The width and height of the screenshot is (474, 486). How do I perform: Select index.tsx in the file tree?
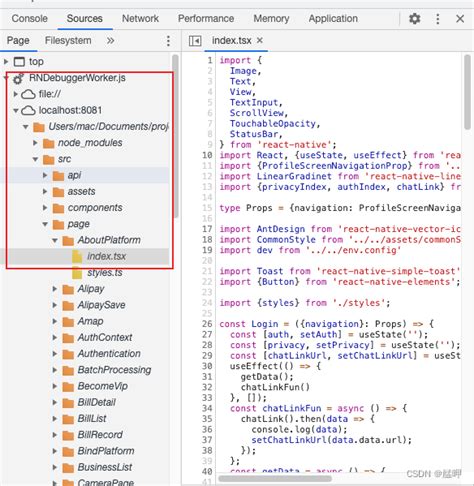pyautogui.click(x=106, y=256)
